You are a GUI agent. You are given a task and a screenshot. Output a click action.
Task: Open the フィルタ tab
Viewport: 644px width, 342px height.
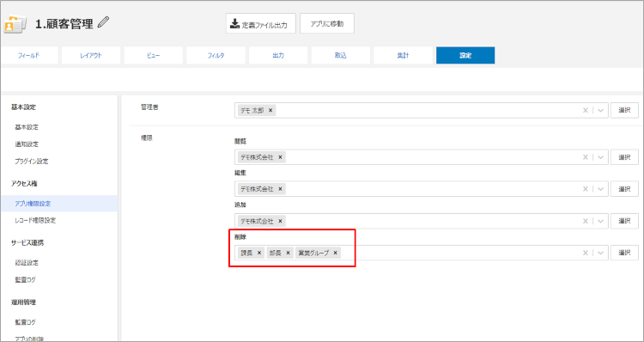click(x=216, y=56)
